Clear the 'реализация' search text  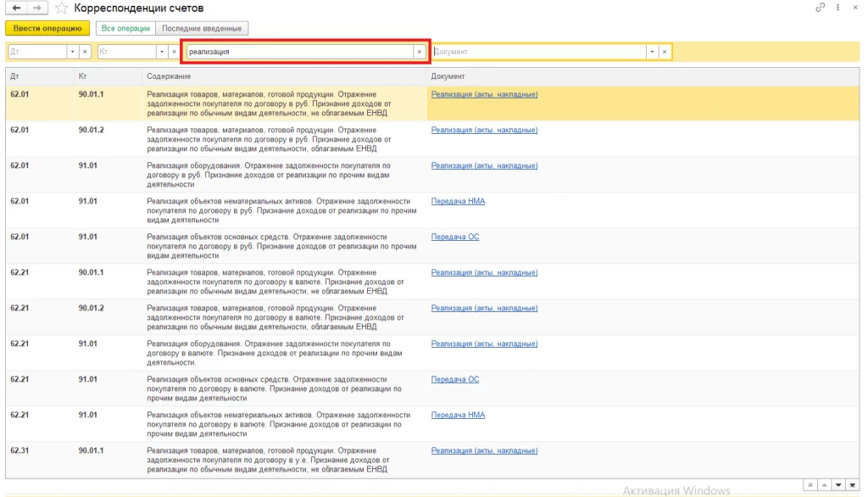click(419, 52)
